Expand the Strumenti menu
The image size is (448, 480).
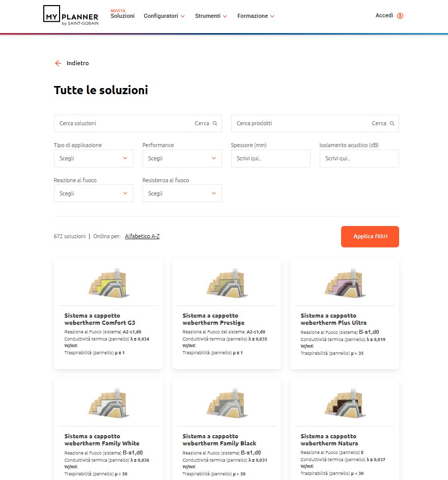click(x=211, y=16)
